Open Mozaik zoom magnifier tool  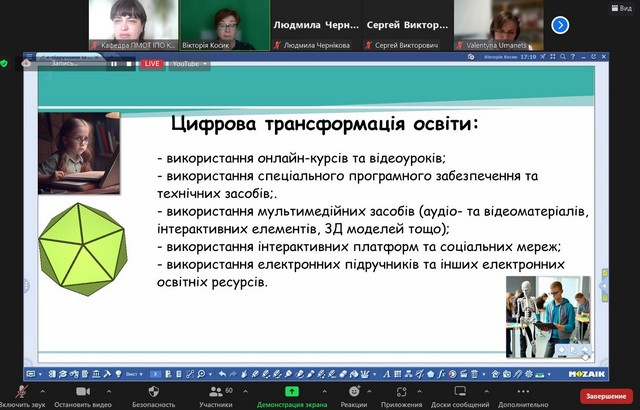point(202,374)
